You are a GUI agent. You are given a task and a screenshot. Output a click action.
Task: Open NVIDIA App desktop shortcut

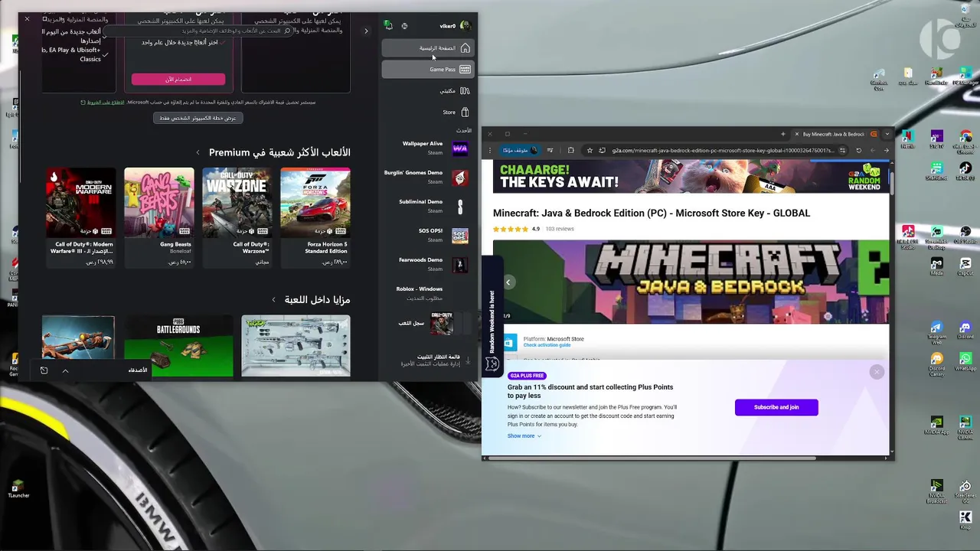click(x=936, y=425)
